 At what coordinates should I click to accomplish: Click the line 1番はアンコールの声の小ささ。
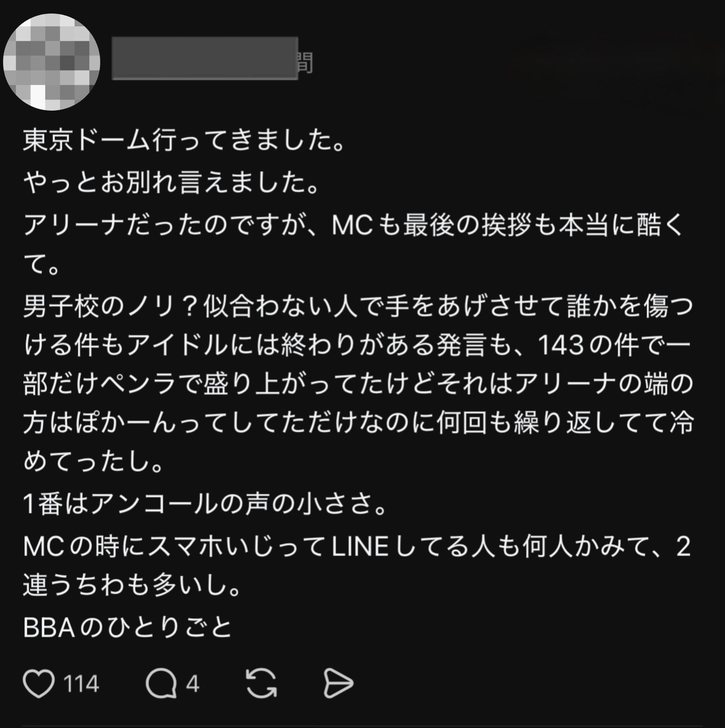pos(205,504)
